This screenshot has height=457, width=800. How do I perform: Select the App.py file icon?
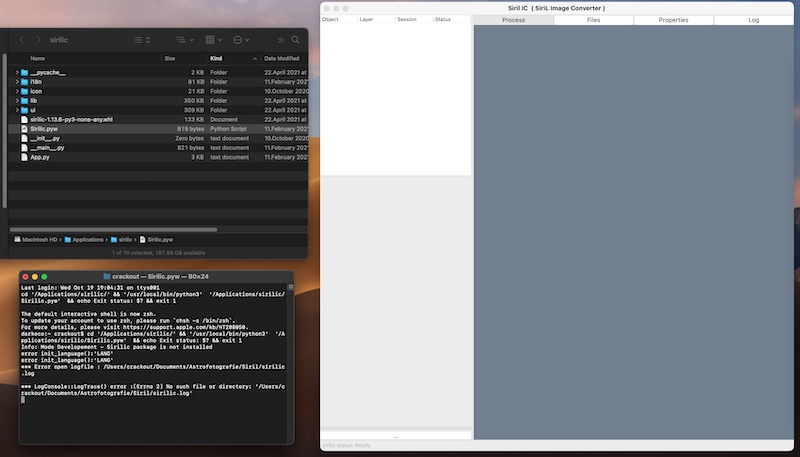pyautogui.click(x=24, y=157)
